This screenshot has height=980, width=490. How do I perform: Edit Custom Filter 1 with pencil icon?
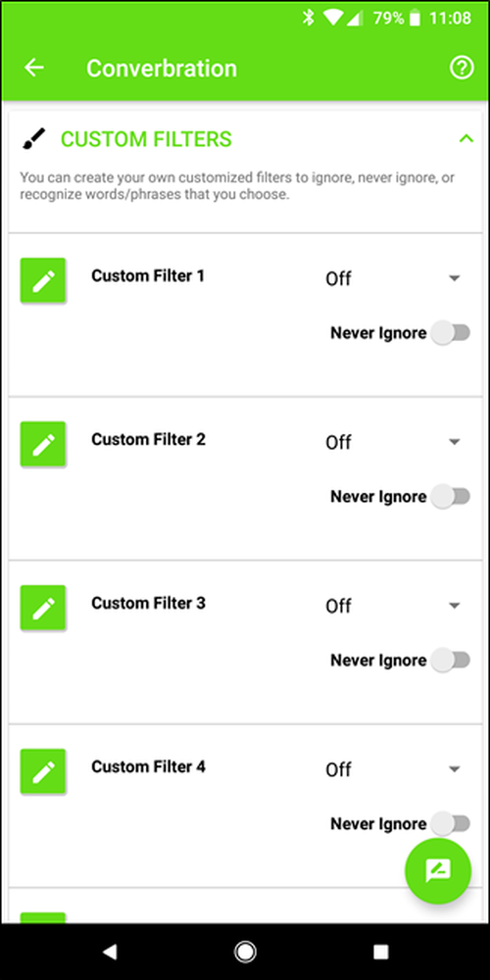43,280
